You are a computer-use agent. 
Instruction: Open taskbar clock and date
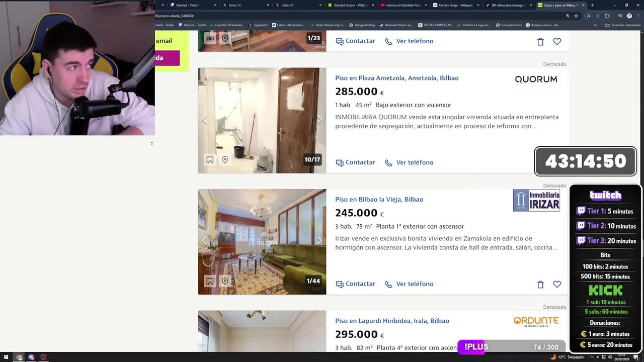coord(621,357)
